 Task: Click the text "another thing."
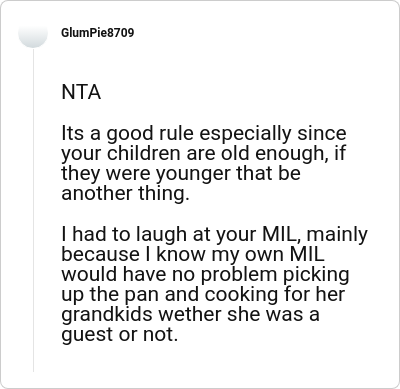[x=125, y=193]
